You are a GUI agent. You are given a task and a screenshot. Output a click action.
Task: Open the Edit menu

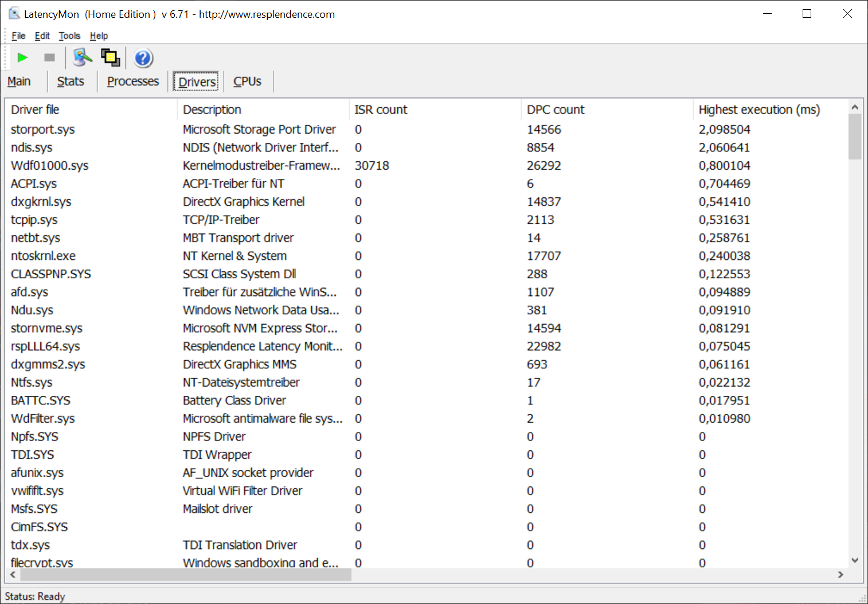[x=42, y=36]
